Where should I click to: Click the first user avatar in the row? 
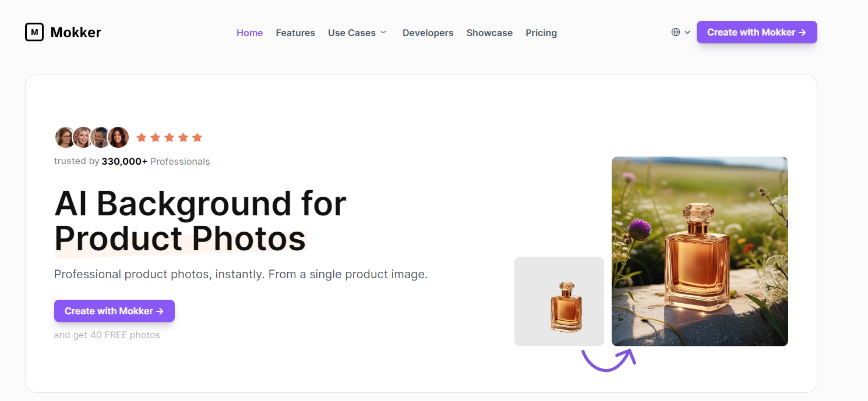[x=65, y=137]
